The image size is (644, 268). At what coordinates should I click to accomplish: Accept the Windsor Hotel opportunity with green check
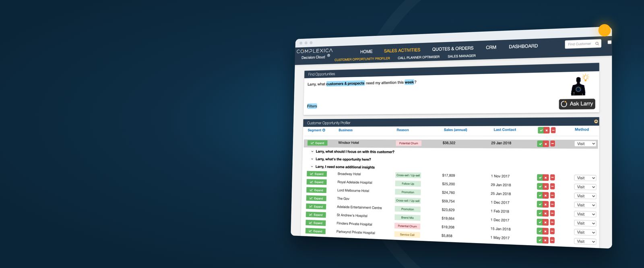tap(540, 144)
